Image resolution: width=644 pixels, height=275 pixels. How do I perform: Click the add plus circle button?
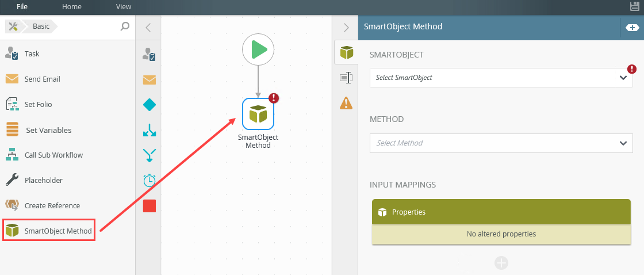coord(501,263)
